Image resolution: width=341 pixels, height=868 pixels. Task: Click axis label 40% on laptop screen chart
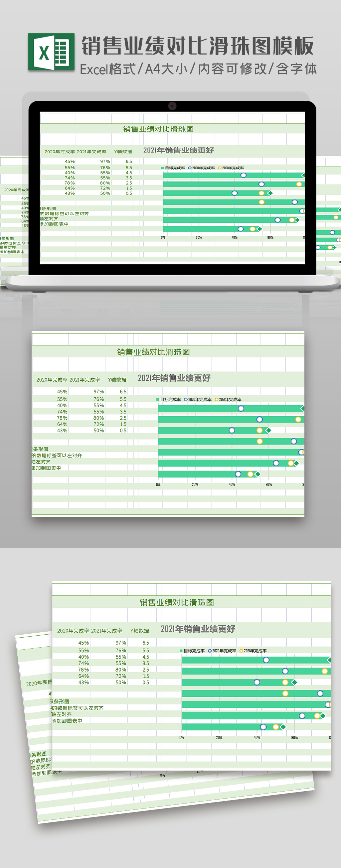(x=235, y=238)
